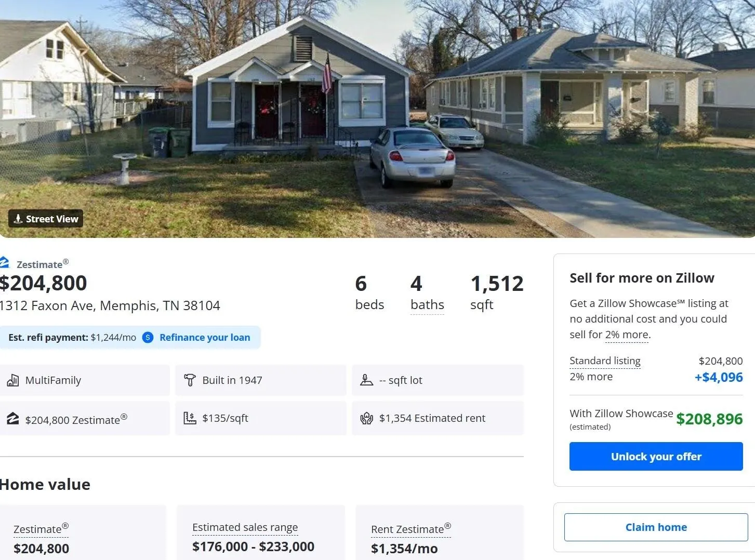Click the property street photo
The height and width of the screenshot is (560, 755).
(377, 104)
